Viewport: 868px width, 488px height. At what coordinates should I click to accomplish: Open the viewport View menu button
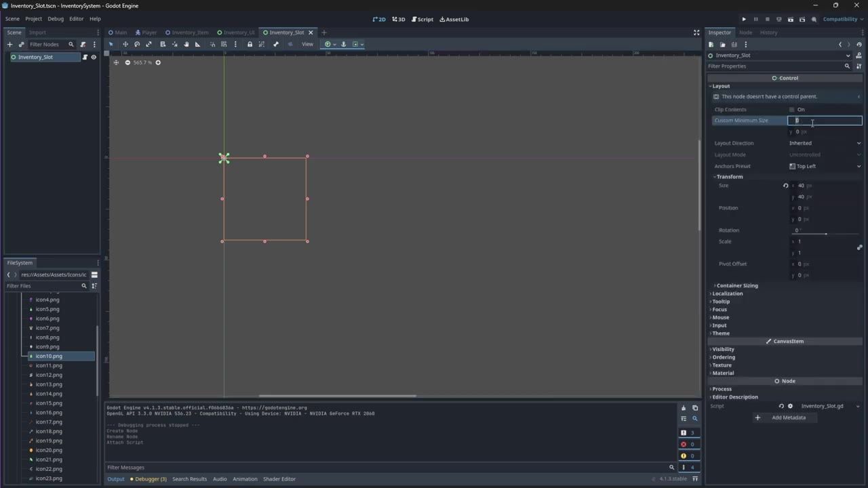click(x=307, y=44)
